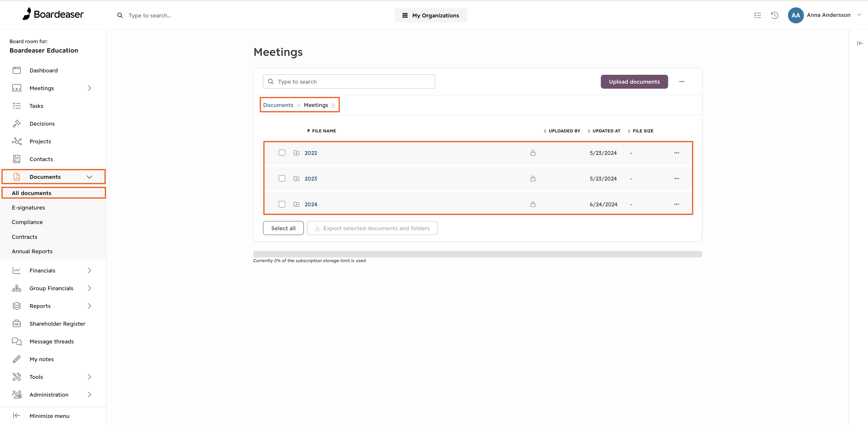Open Dashboard from the sidebar
Viewport: 868px width, 425px height.
43,70
